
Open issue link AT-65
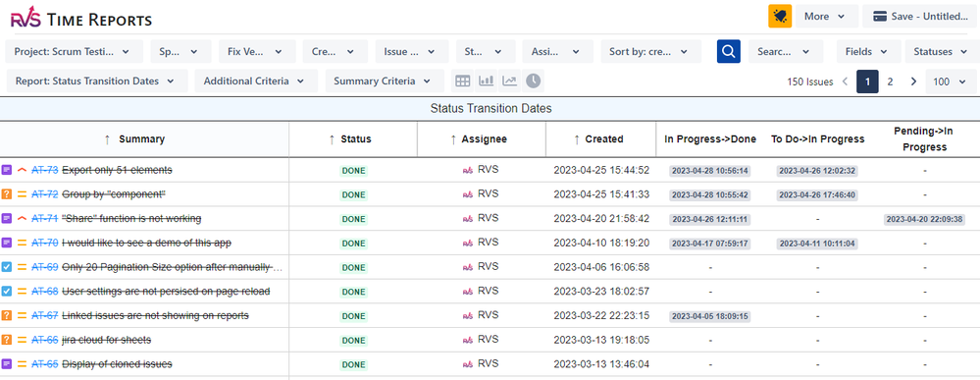point(44,363)
